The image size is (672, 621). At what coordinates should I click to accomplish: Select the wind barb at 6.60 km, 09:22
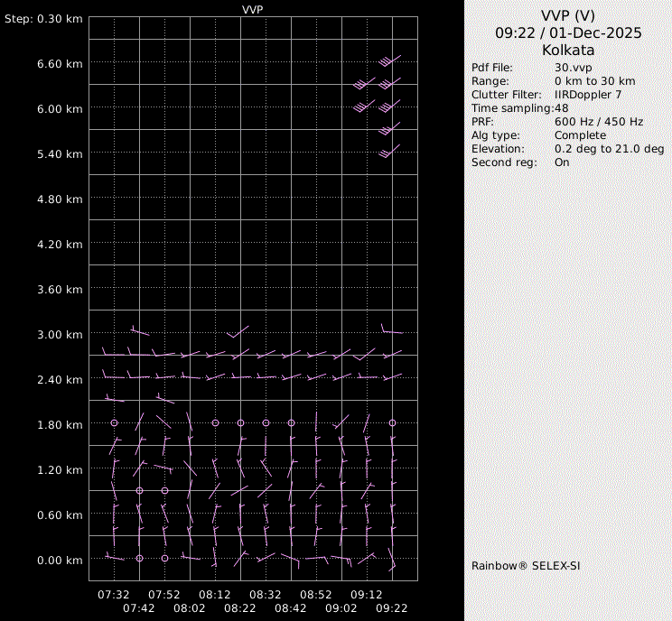click(391, 61)
